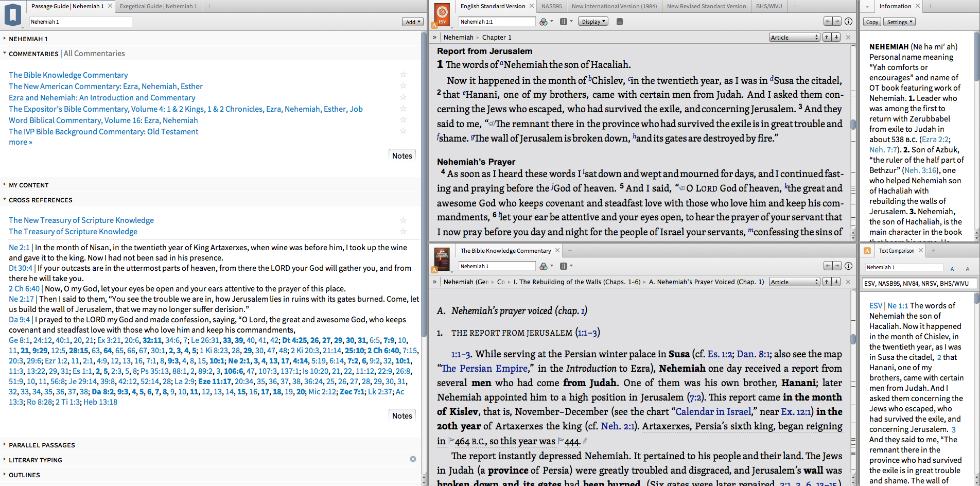Open The New American Commentary link
The width and height of the screenshot is (980, 486).
[x=106, y=86]
